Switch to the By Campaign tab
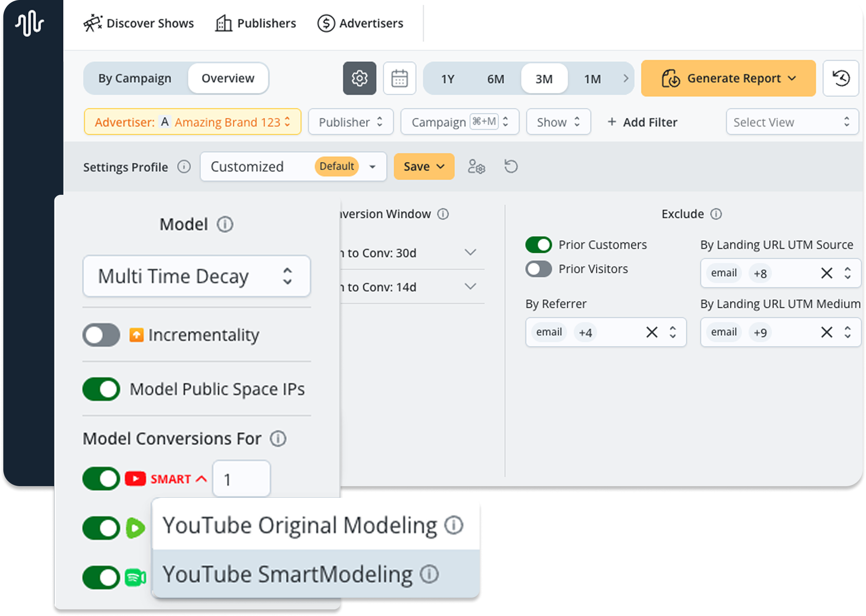Image resolution: width=866 pixels, height=616 pixels. point(134,78)
